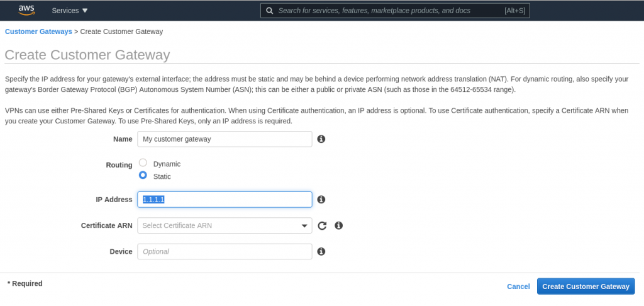Click the Alt+S shortcut hint in search
Viewport: 644px width, 306px height.
[x=515, y=11]
